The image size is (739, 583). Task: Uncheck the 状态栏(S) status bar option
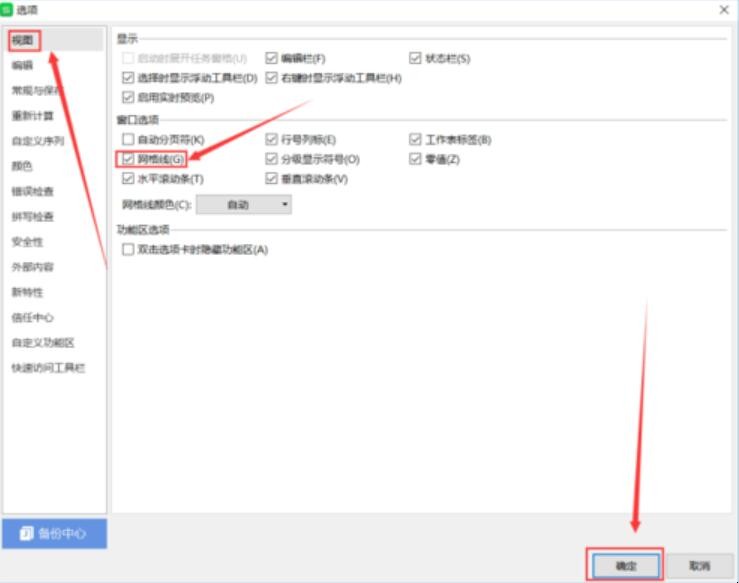click(416, 59)
